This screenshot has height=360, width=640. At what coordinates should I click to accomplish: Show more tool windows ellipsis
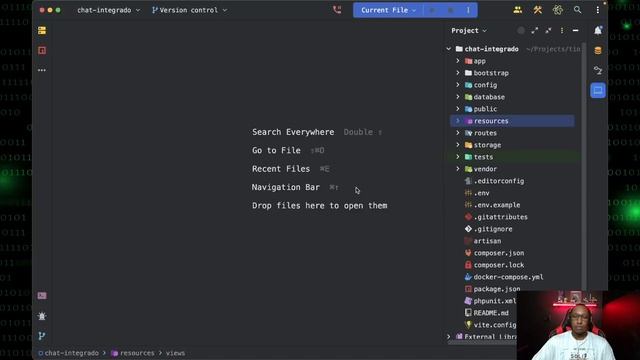(42, 70)
